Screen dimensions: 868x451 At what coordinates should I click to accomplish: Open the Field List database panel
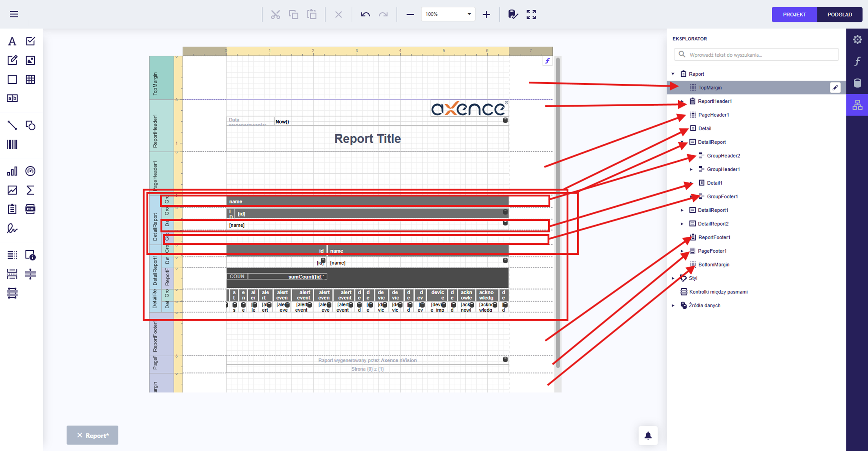tap(857, 83)
